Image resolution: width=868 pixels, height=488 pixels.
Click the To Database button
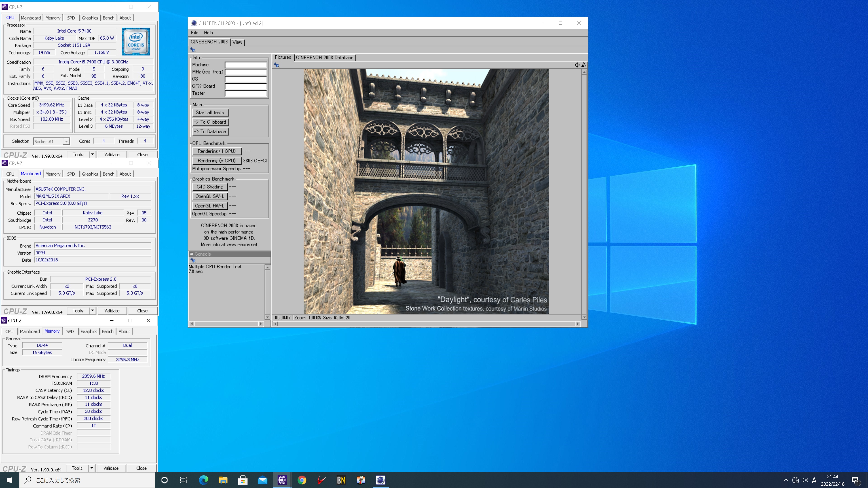tap(210, 131)
